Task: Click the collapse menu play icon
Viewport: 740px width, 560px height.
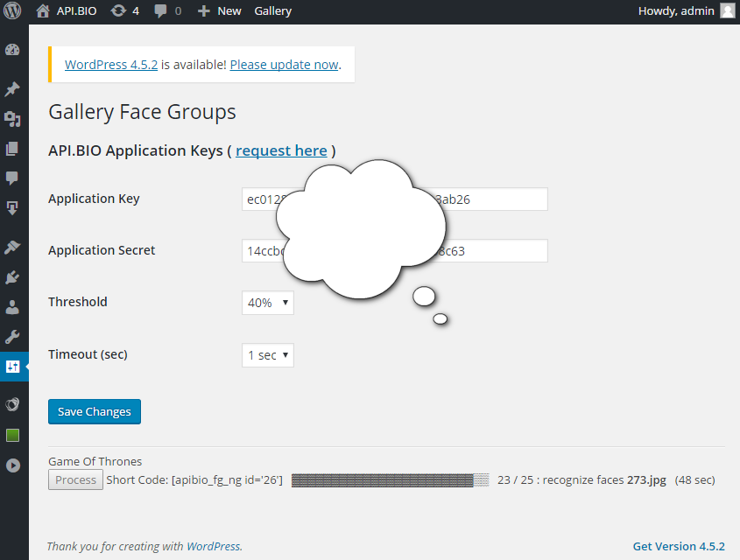Action: [x=13, y=465]
